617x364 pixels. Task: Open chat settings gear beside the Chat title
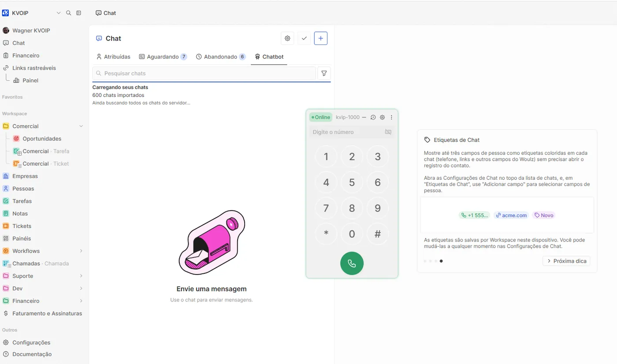[x=287, y=38]
